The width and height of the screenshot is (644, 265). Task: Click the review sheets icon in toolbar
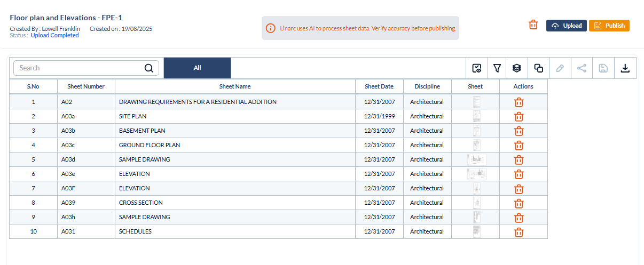coord(477,68)
